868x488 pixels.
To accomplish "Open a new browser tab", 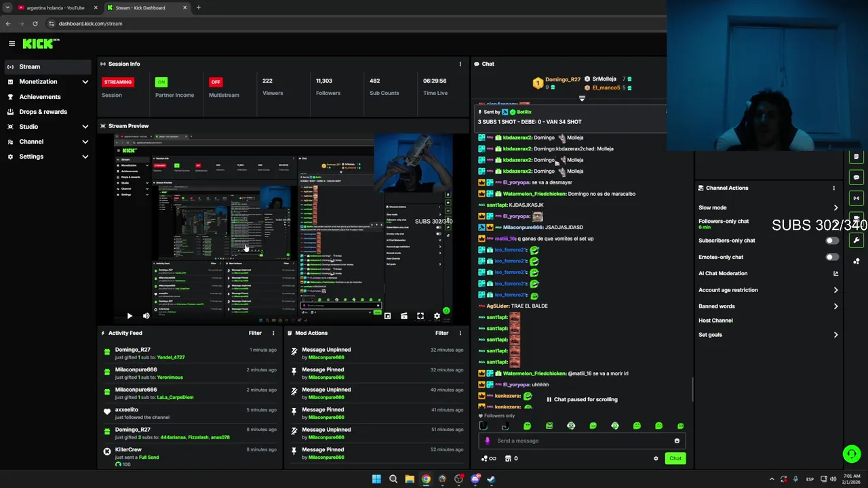I will click(x=198, y=7).
